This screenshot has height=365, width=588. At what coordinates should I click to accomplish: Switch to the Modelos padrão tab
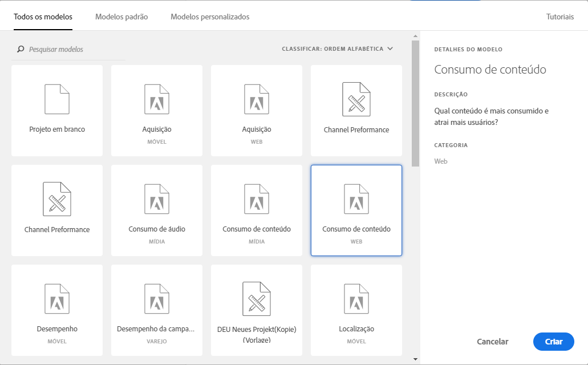(x=121, y=17)
